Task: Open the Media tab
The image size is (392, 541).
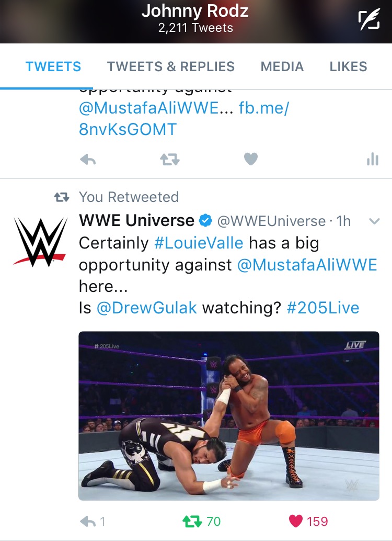Action: [x=282, y=66]
